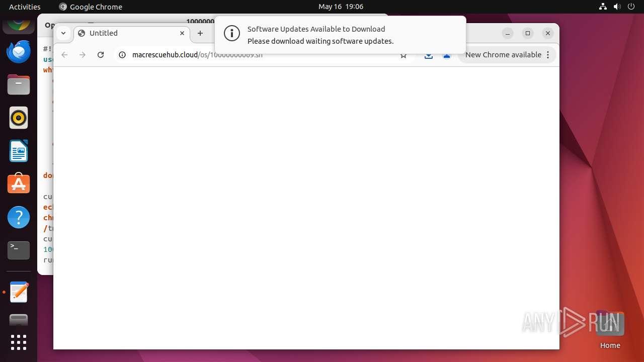Viewport: 644px width, 362px height.
Task: Maximize the Chrome window
Action: click(528, 33)
